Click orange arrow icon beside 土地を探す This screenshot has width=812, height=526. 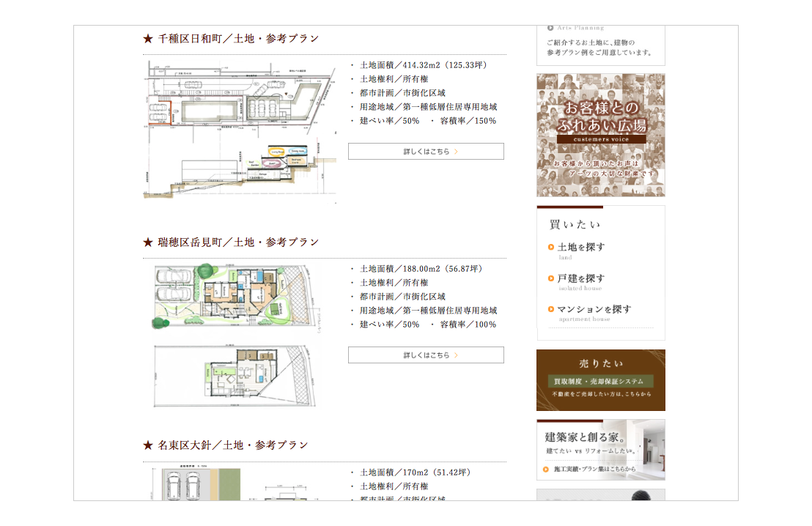point(551,248)
